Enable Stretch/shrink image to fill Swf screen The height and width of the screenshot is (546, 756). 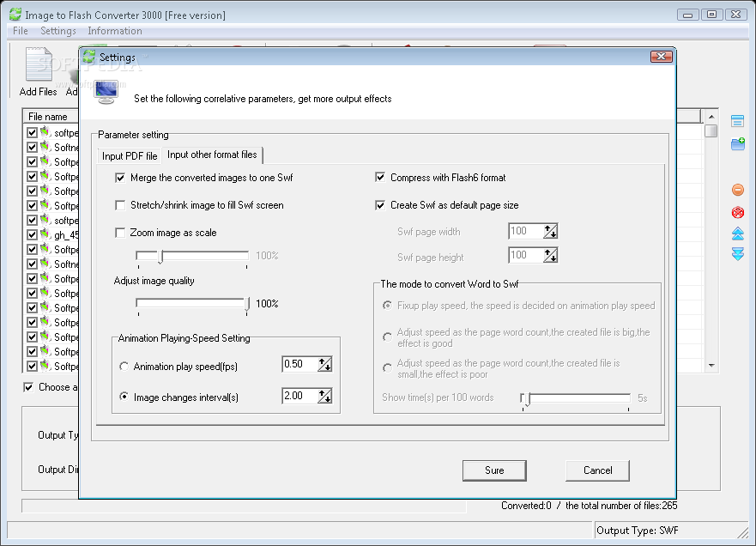pyautogui.click(x=120, y=205)
